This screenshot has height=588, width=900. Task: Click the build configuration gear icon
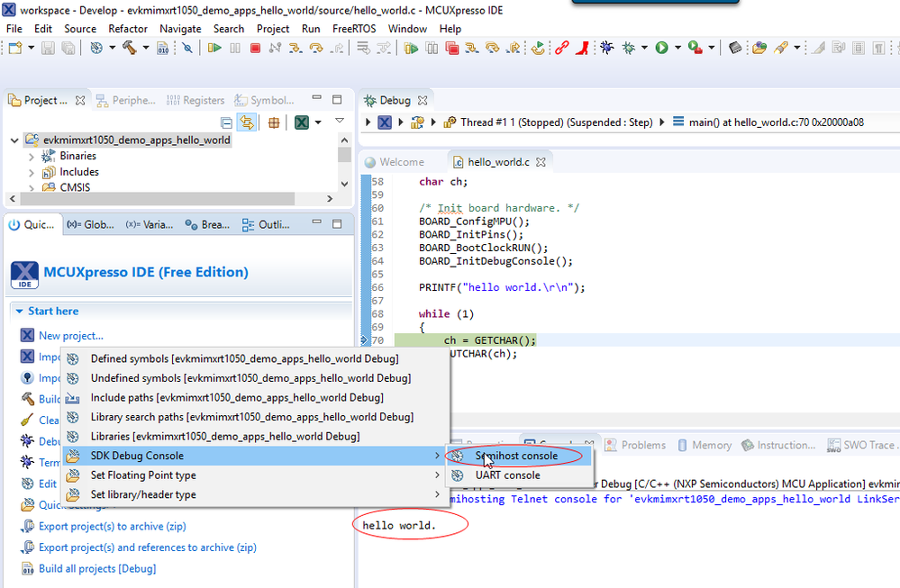(x=96, y=49)
